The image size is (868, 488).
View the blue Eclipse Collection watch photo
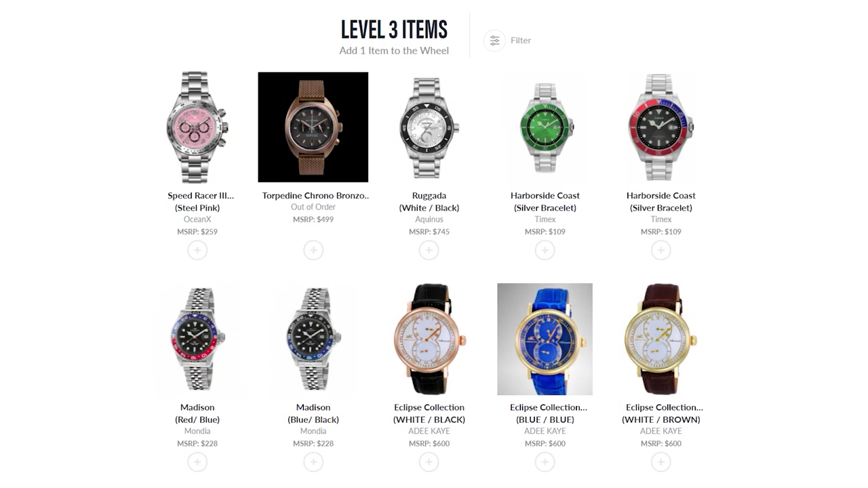click(x=545, y=339)
